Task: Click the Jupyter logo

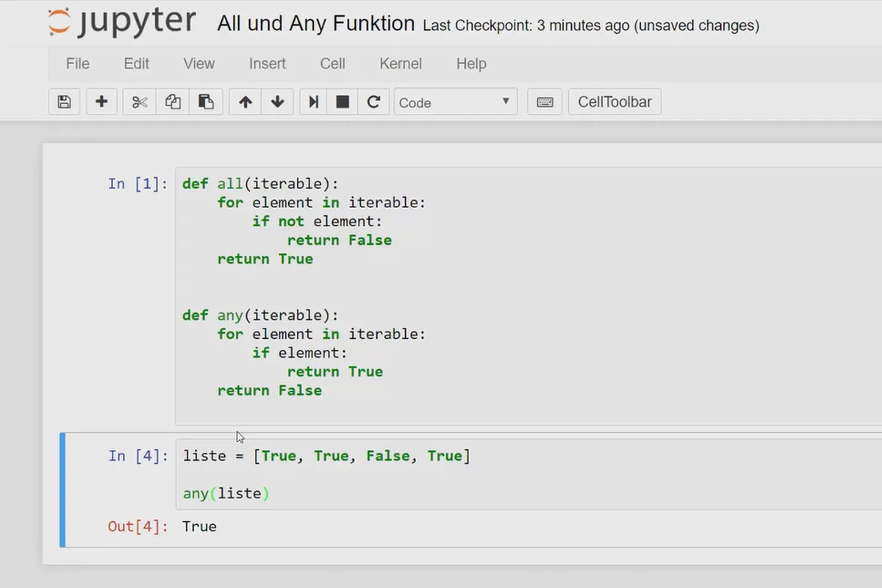Action: pyautogui.click(x=122, y=23)
